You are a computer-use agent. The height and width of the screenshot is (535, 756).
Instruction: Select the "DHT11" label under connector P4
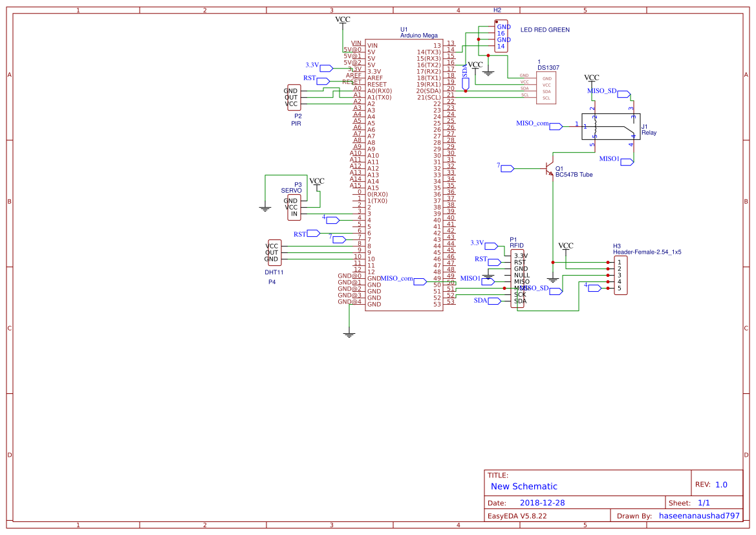click(x=274, y=272)
